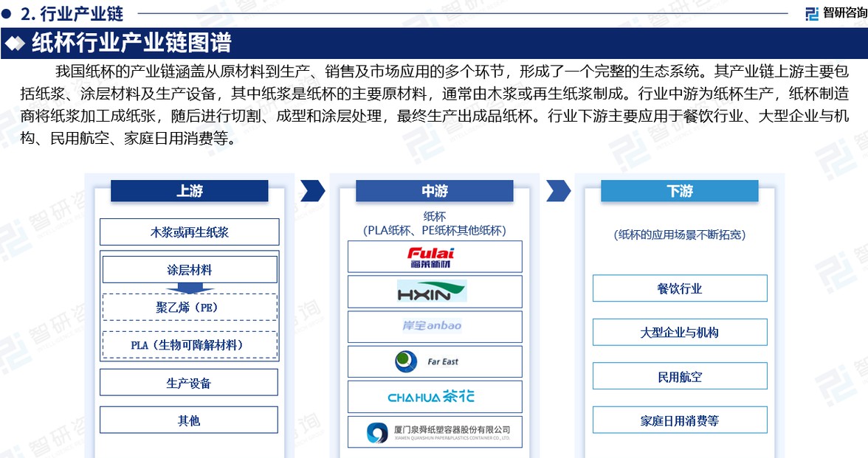Click the arrow between 中游 and 下游
Viewport: 868px width, 458px height.
coord(558,191)
